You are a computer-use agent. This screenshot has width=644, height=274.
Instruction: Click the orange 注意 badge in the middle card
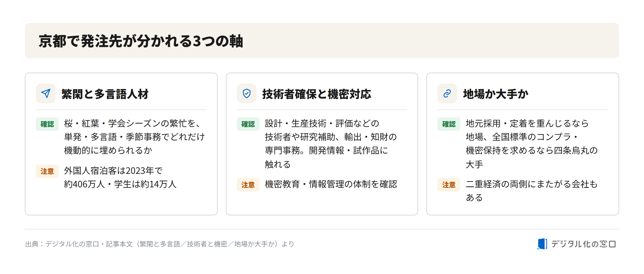point(248,185)
